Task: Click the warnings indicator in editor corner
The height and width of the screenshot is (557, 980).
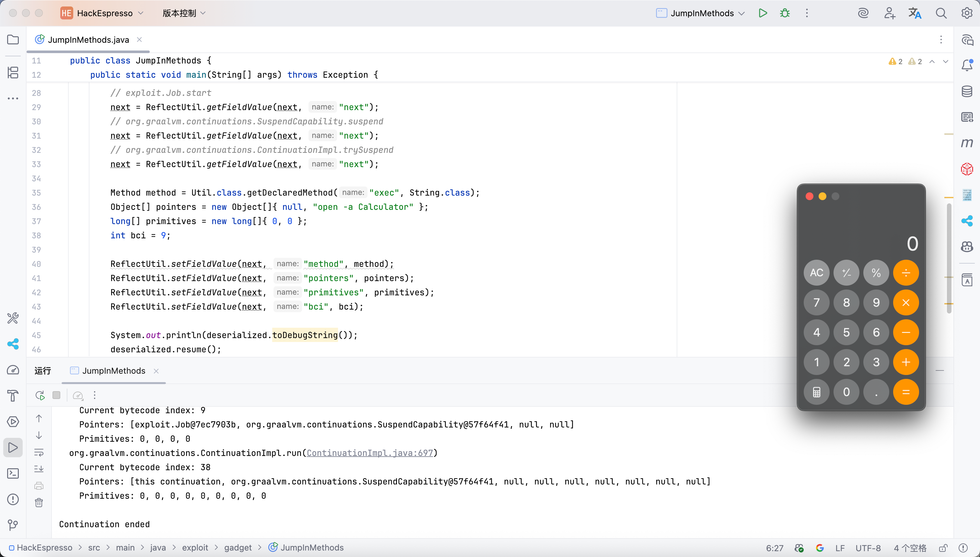Action: [x=905, y=61]
